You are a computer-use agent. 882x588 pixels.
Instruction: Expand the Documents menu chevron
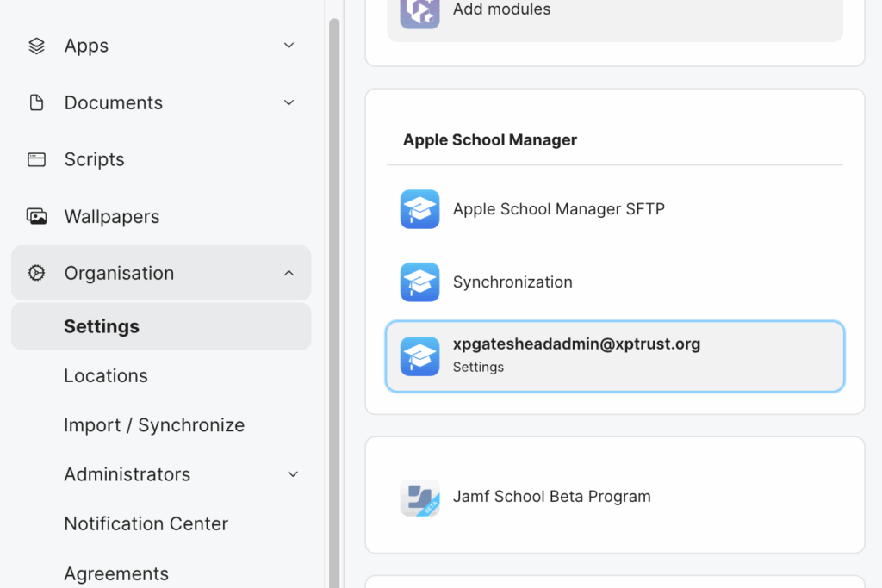point(289,102)
